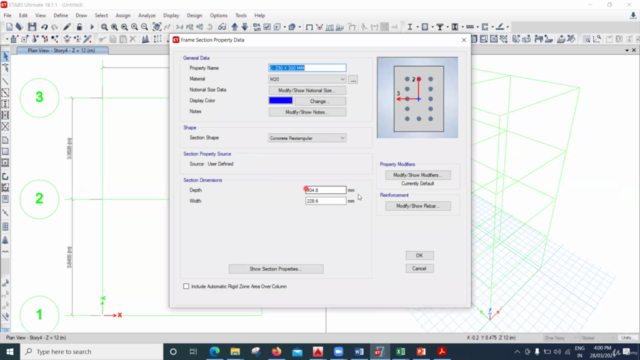Click the Property Name input field
The height and width of the screenshot is (360, 640).
coord(307,68)
